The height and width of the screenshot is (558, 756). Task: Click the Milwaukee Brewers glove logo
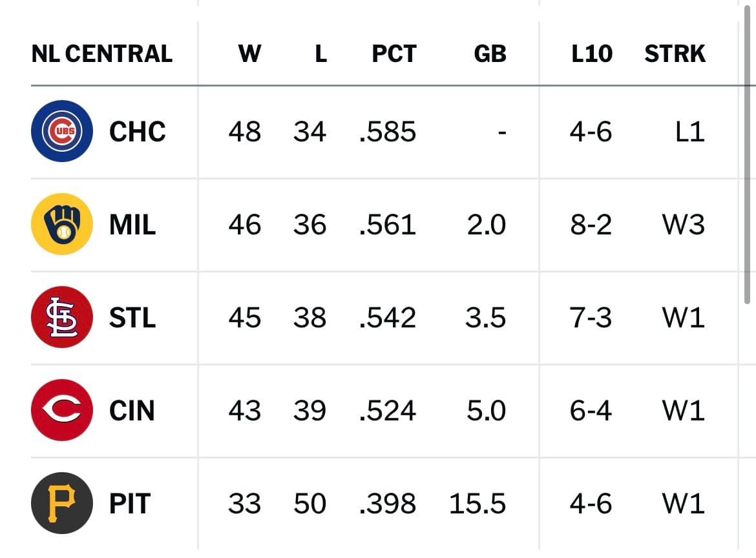[x=62, y=224]
